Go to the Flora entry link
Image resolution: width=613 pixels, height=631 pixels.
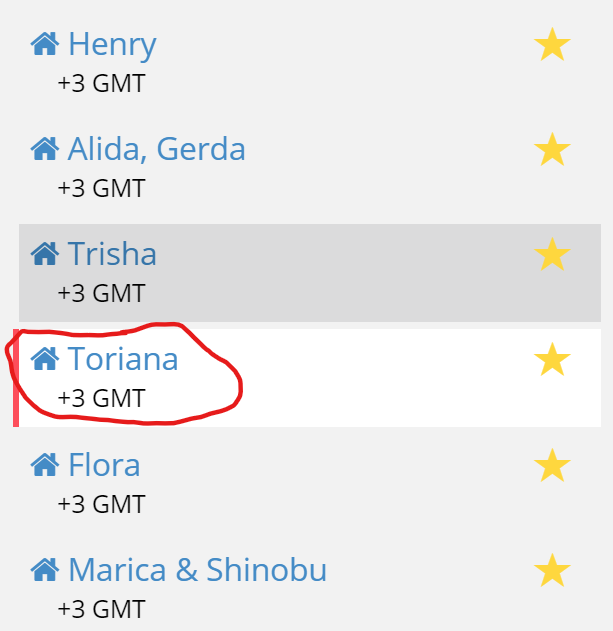tap(104, 464)
